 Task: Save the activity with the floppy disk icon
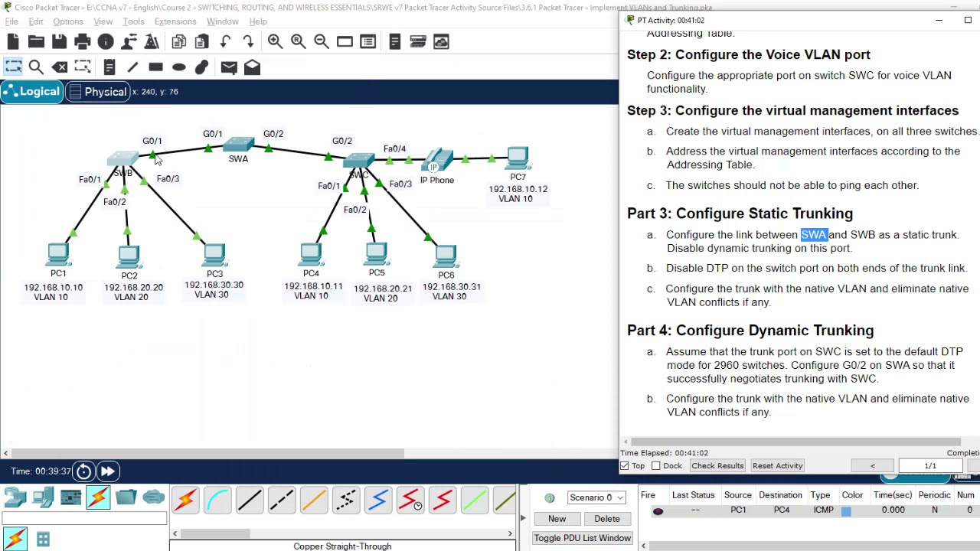(x=59, y=42)
